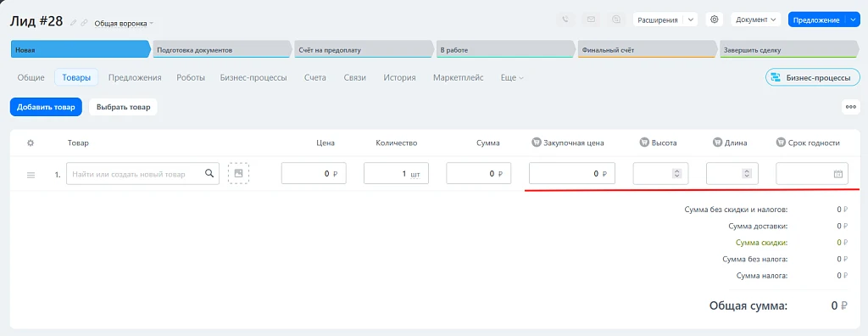Click the Сумма доставки label
The image size is (868, 336).
pos(759,227)
